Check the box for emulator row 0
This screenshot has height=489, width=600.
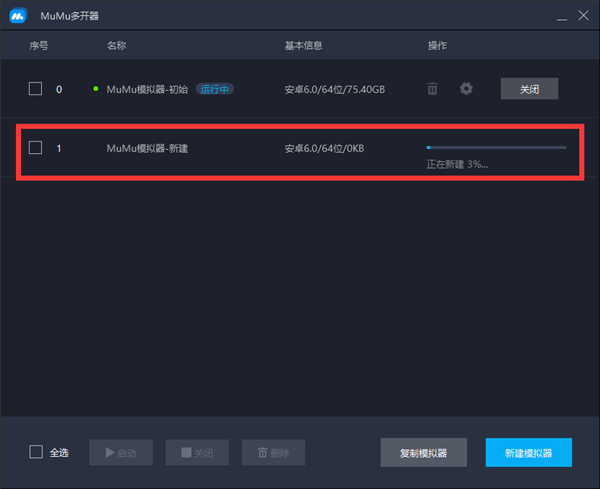(x=36, y=89)
